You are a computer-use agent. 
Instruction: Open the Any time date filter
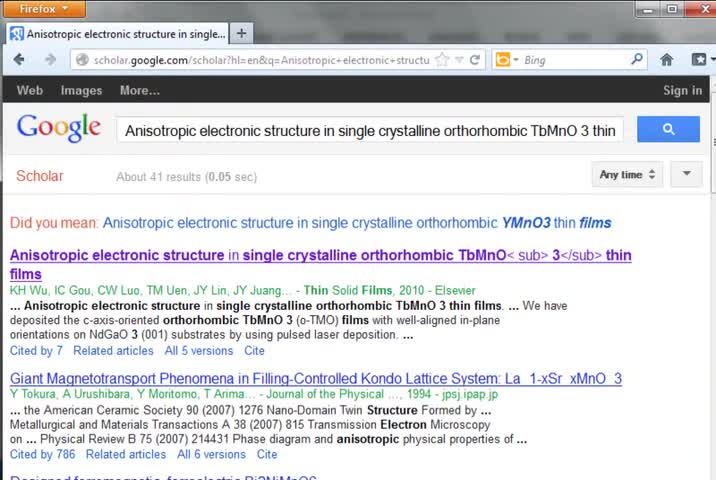[627, 174]
